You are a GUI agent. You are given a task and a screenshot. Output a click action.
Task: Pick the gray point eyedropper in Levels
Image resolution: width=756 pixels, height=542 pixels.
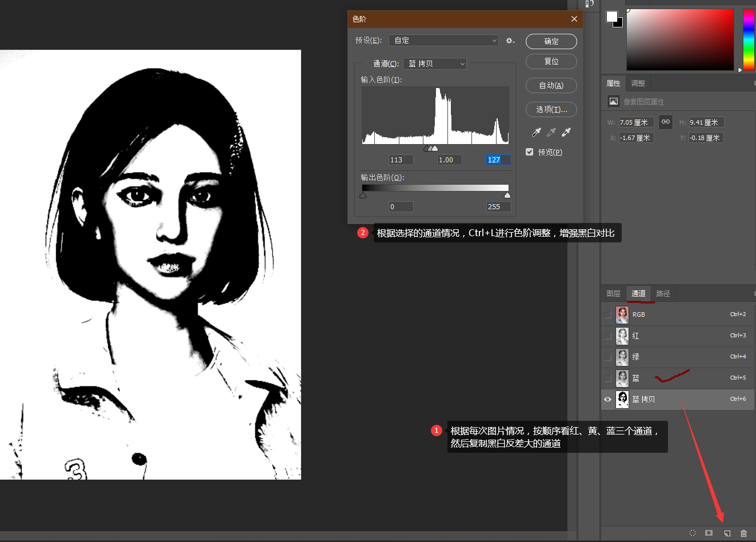pyautogui.click(x=551, y=132)
